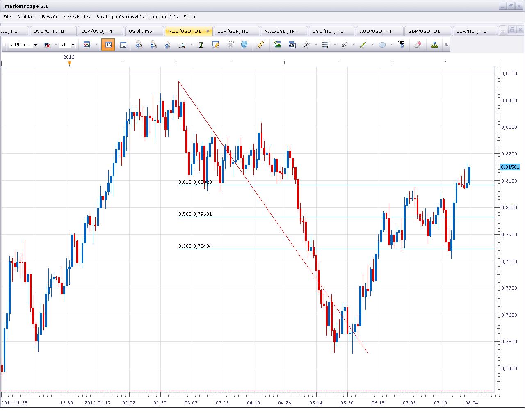Click the zoom out magnifier icon

point(153,45)
